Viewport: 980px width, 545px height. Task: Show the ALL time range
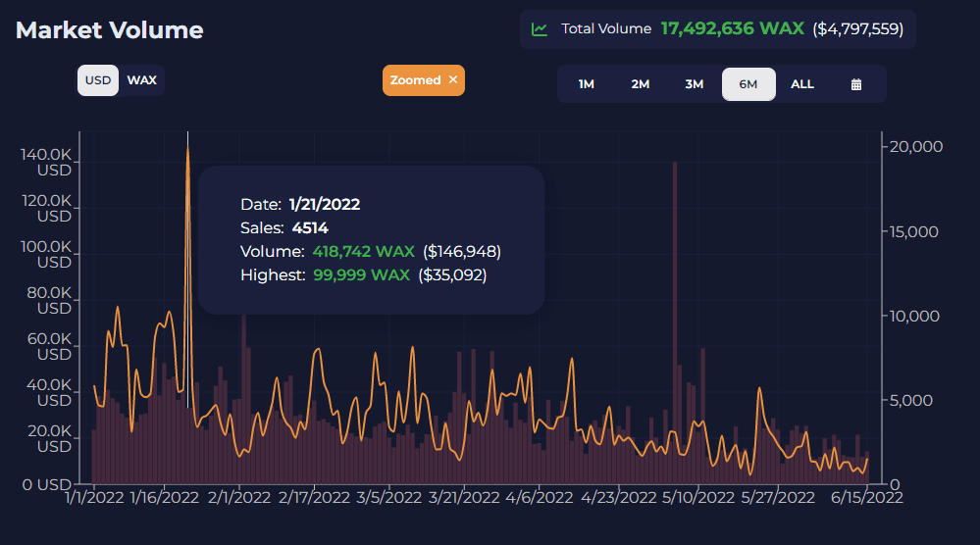[802, 84]
